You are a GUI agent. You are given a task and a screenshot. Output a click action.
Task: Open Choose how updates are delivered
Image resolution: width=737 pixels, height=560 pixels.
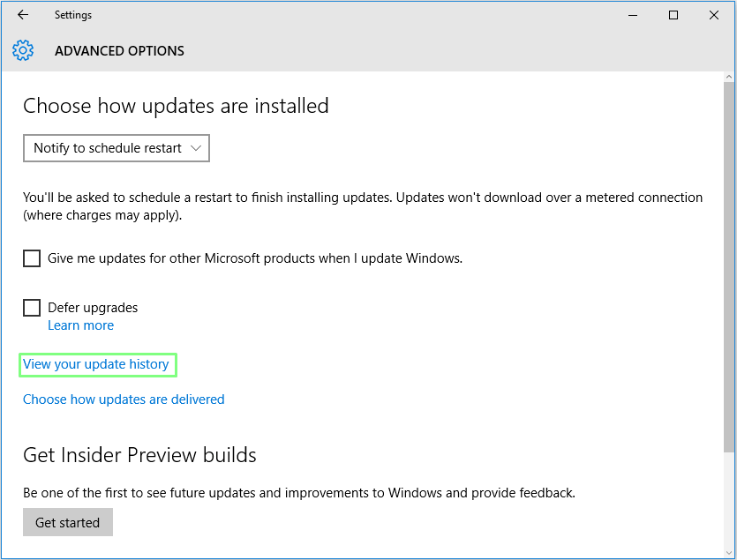(x=124, y=399)
